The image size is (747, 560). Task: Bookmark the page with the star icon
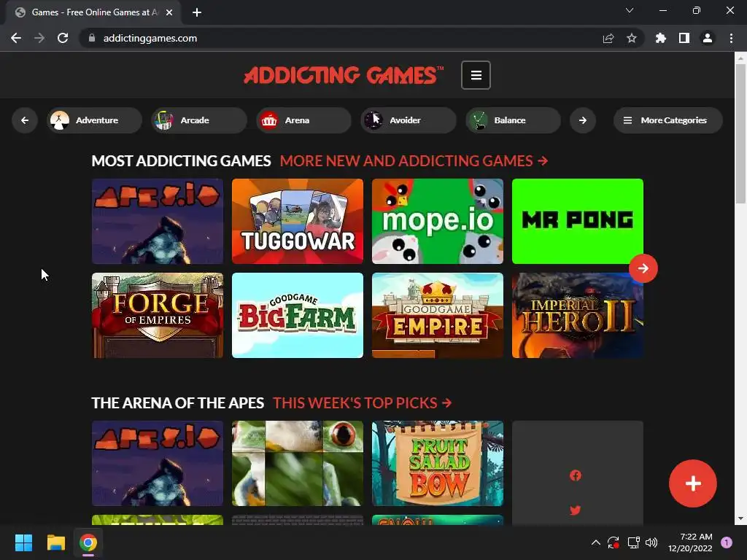coord(632,38)
